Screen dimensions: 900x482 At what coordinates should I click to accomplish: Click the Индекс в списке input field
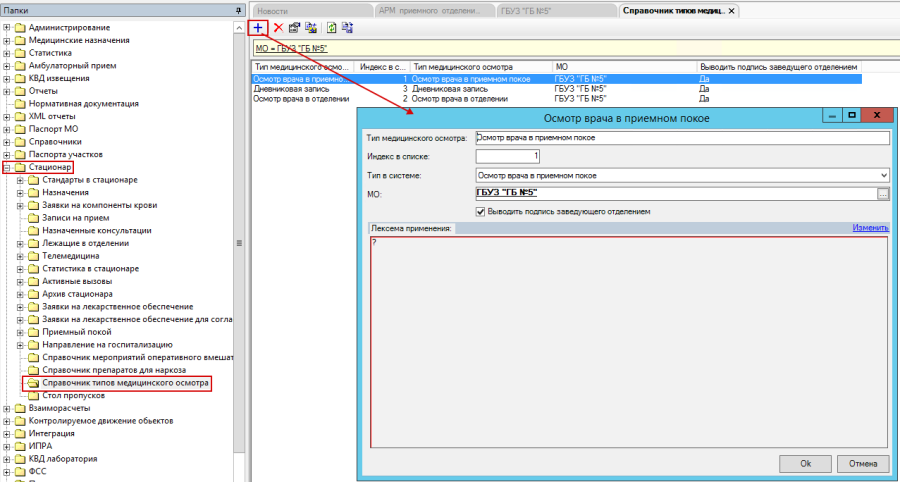point(507,156)
